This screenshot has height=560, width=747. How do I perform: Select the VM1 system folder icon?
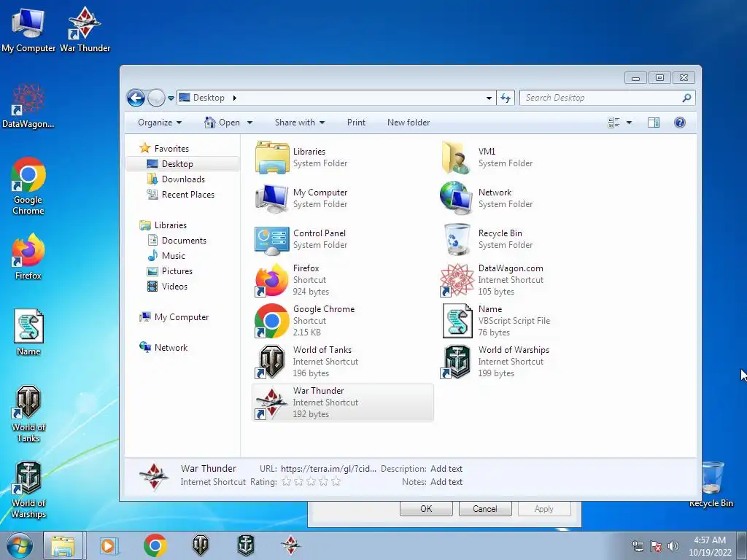(x=457, y=157)
